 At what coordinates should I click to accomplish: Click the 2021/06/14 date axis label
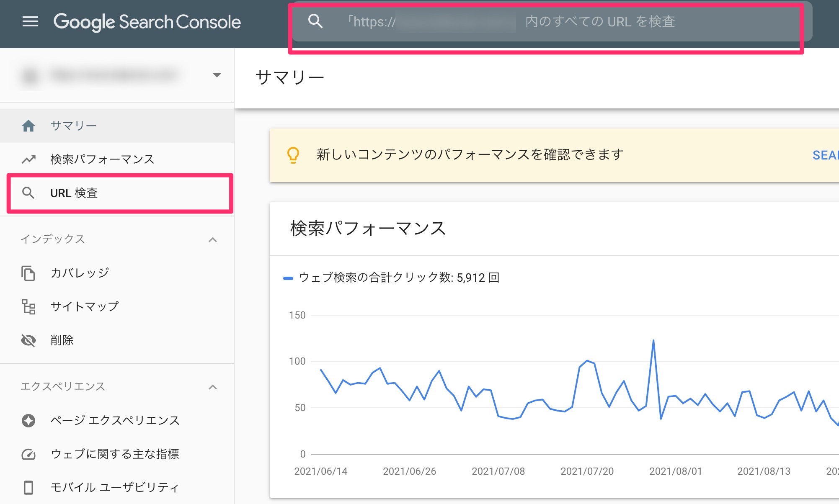coord(321,471)
